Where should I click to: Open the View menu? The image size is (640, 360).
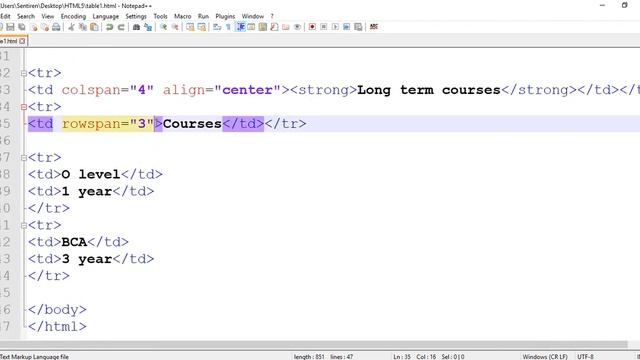(x=48, y=16)
